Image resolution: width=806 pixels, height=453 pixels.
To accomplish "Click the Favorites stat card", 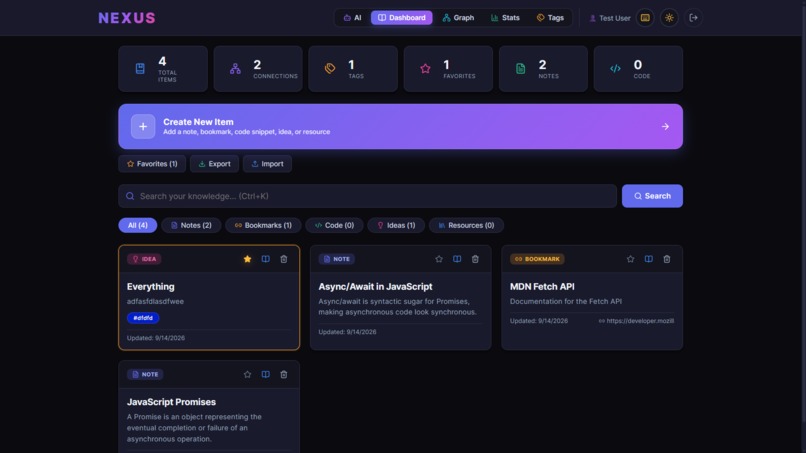I will point(448,69).
